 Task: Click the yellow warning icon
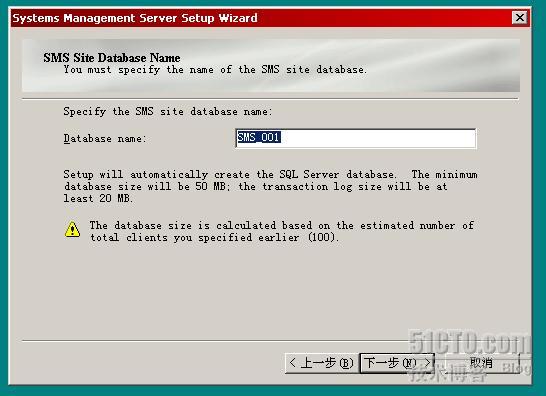pos(72,229)
